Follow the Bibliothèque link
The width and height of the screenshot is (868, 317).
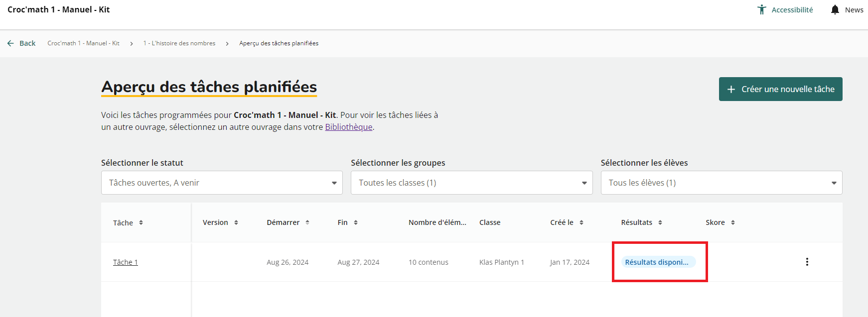click(348, 127)
